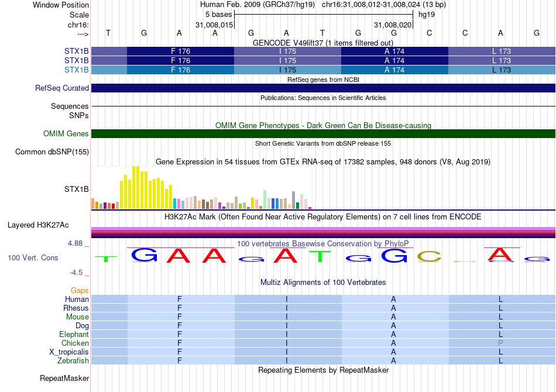Select L 173 codon in light-blue STX1B transcript
This screenshot has height=392, width=556.
(502, 70)
